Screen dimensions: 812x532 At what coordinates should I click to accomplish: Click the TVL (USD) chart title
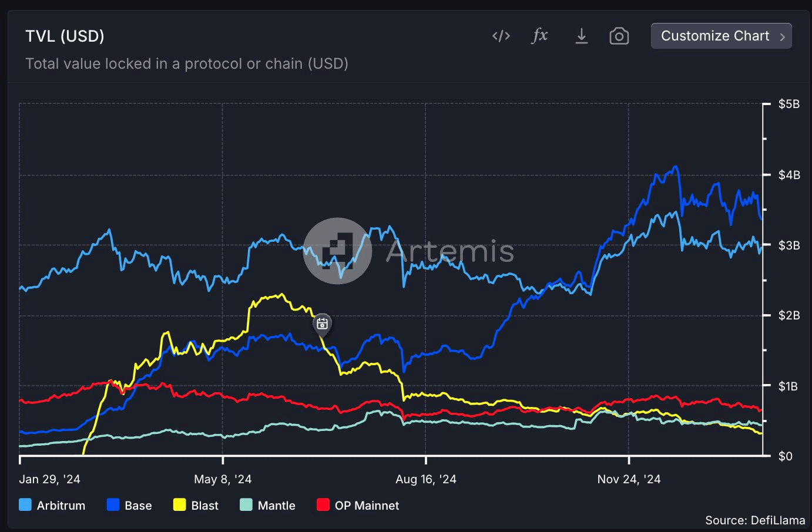pos(65,36)
